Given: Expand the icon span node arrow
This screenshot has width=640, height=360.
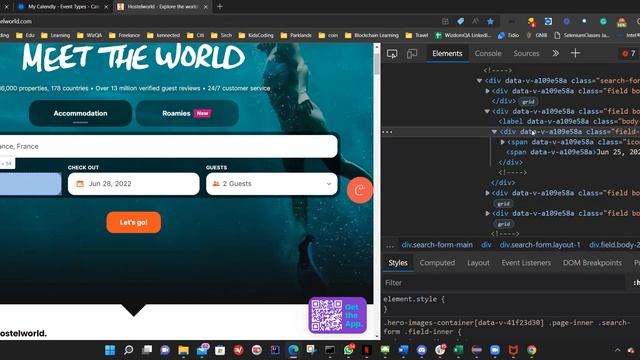Looking at the screenshot, I should [503, 142].
